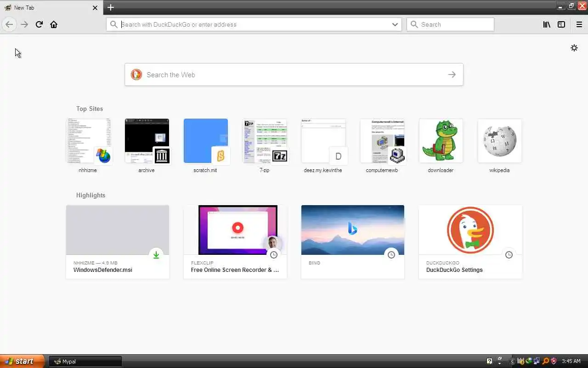The image size is (588, 368).
Task: Click the toolbar Search box
Action: pos(450,24)
